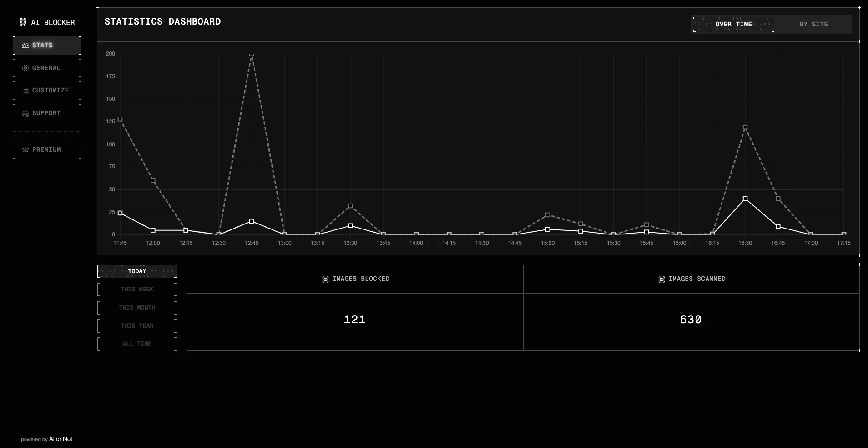
Task: Click the Customize sliders icon
Action: 25,90
